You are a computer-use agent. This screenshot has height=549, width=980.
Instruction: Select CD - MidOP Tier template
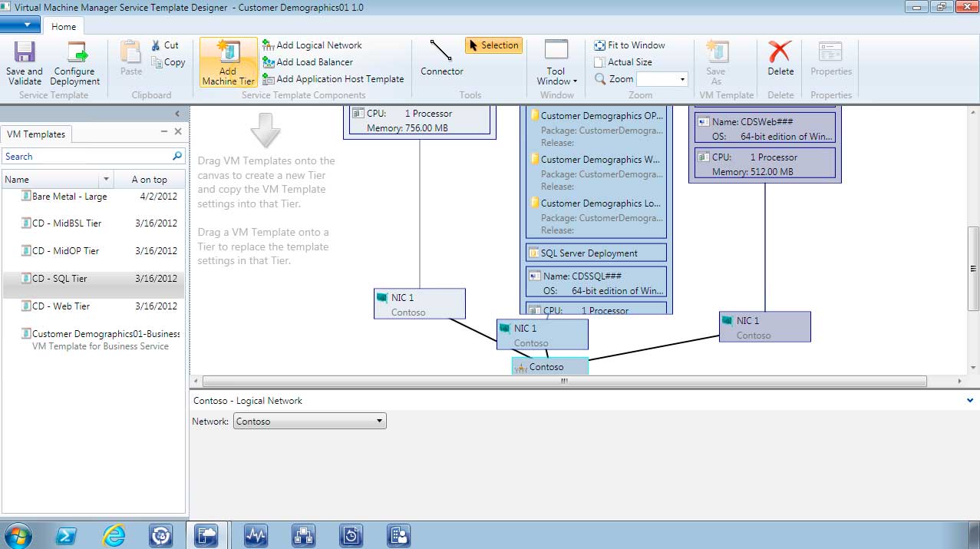pos(94,251)
